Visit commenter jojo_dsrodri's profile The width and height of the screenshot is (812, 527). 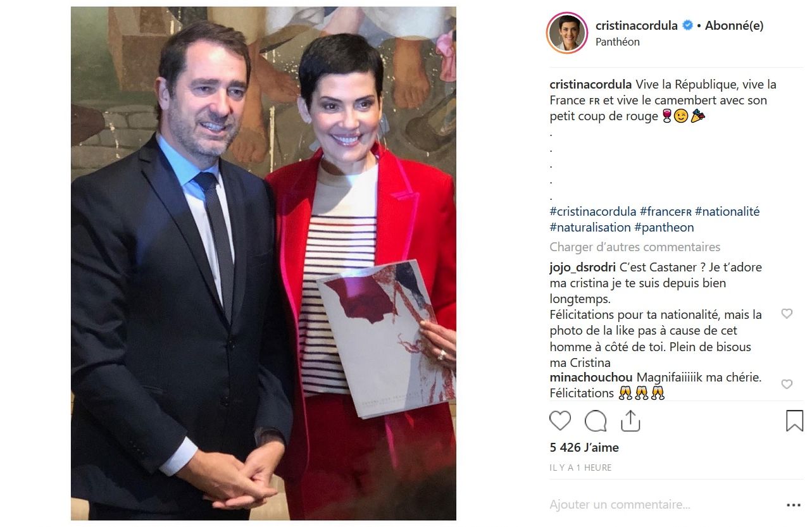click(x=582, y=267)
